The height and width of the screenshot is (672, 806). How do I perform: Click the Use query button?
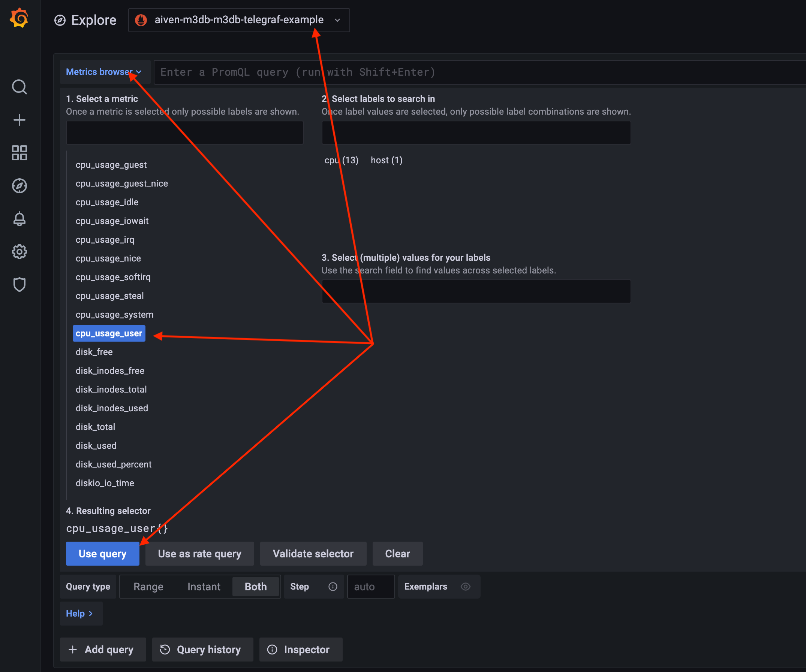[x=102, y=554]
